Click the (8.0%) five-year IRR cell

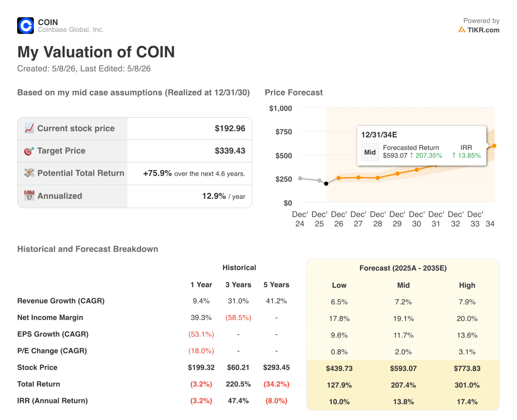click(276, 400)
